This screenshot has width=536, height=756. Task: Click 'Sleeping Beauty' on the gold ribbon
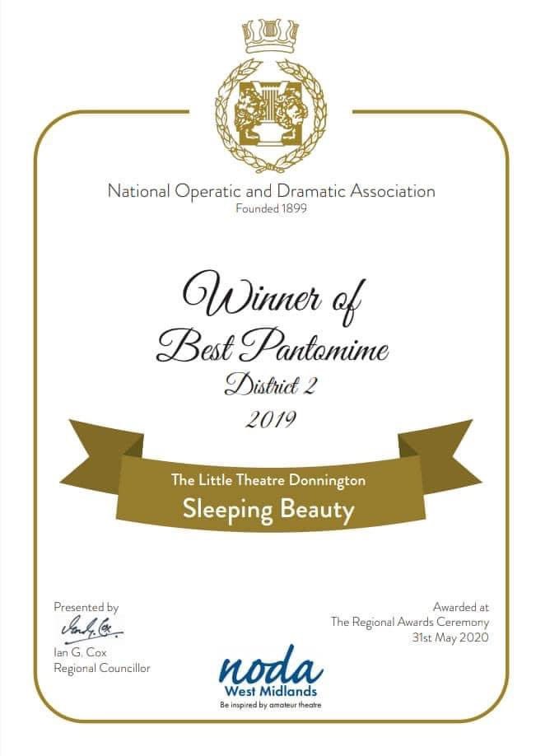click(x=268, y=509)
